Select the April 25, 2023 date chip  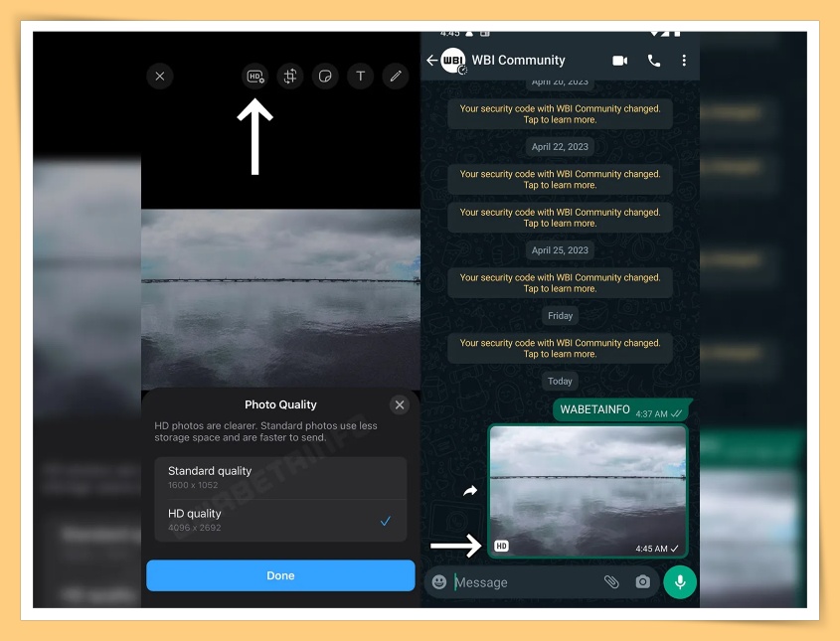pyautogui.click(x=560, y=250)
